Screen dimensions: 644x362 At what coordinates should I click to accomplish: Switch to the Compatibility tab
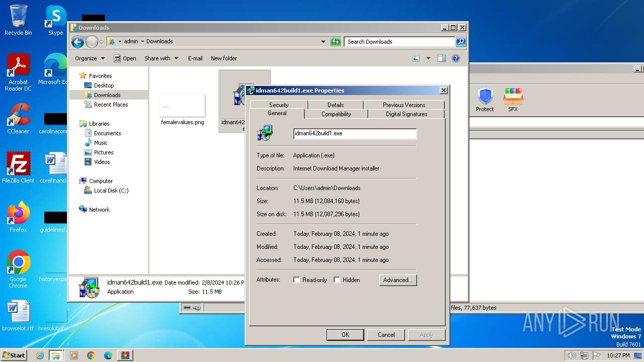[336, 114]
